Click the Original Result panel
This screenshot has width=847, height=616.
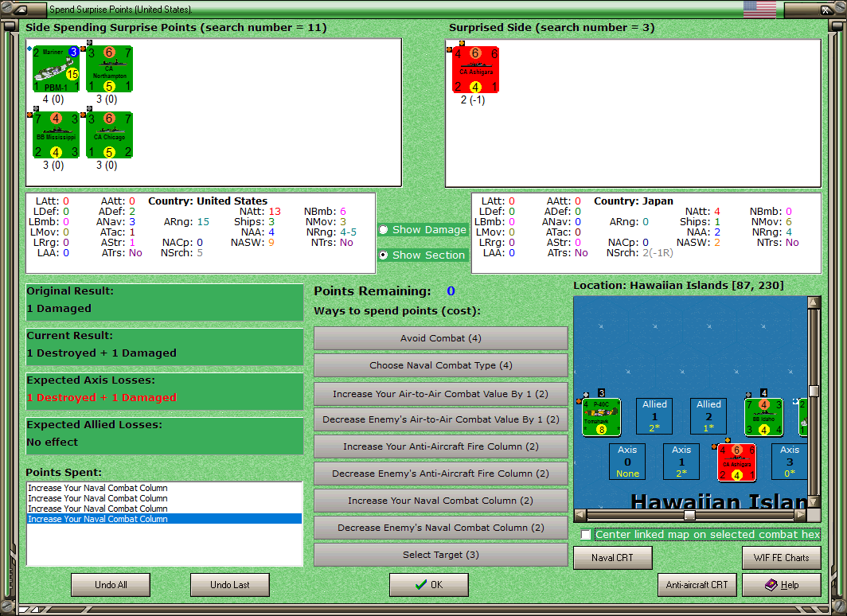tap(164, 302)
